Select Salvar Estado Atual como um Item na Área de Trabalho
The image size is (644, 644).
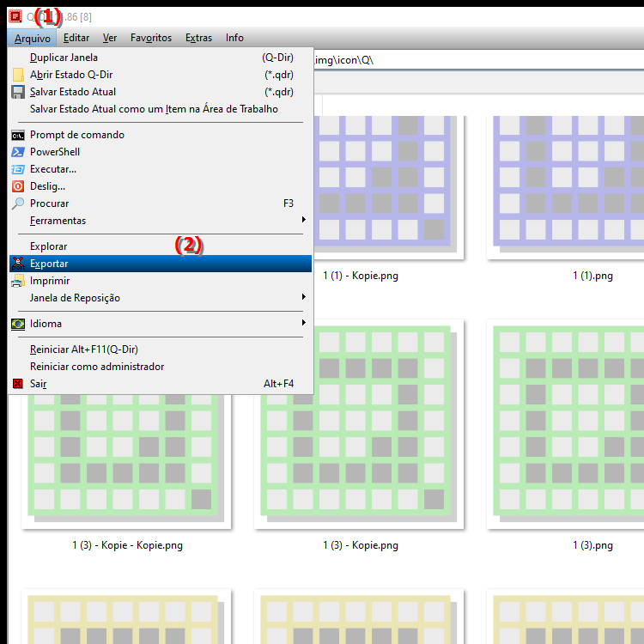(x=161, y=109)
